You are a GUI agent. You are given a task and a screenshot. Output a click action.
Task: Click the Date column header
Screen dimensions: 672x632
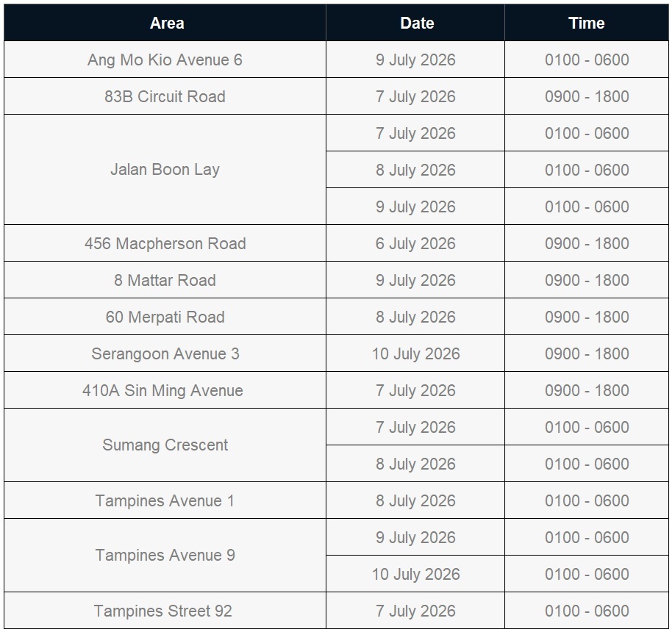point(415,23)
